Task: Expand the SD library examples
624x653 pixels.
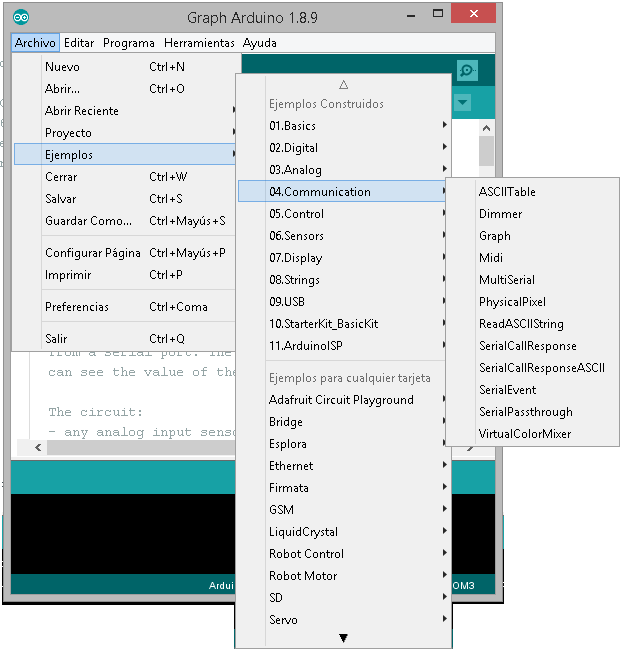Action: [344, 598]
